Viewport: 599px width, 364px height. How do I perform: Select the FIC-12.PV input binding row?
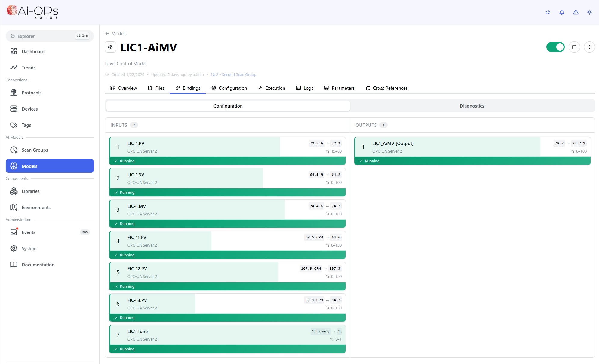[x=227, y=276]
